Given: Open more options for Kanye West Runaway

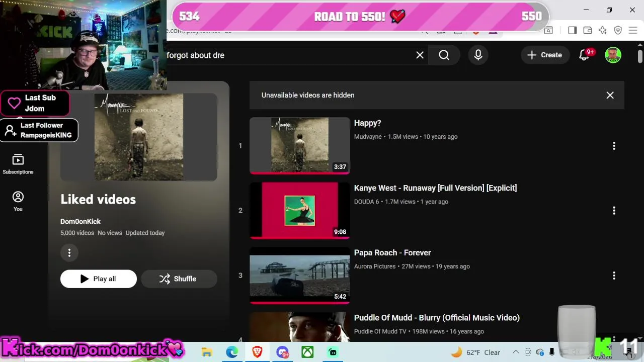Looking at the screenshot, I should pyautogui.click(x=614, y=211).
